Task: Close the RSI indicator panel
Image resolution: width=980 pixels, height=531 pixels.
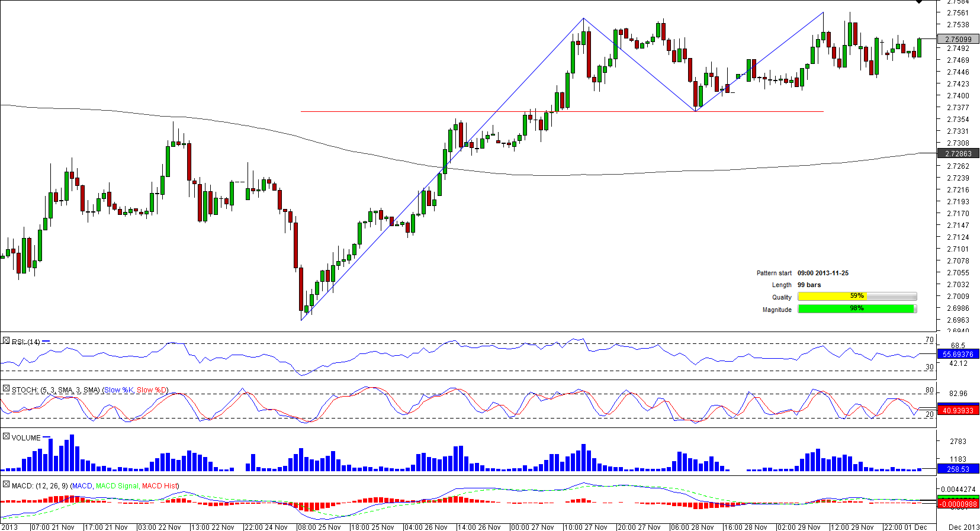Action: [6, 341]
